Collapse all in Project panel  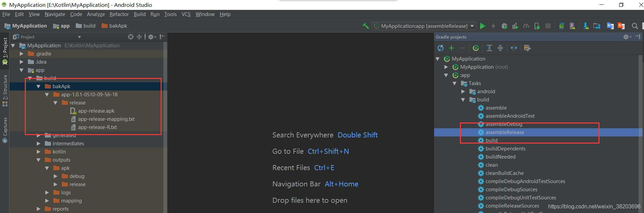coord(139,37)
